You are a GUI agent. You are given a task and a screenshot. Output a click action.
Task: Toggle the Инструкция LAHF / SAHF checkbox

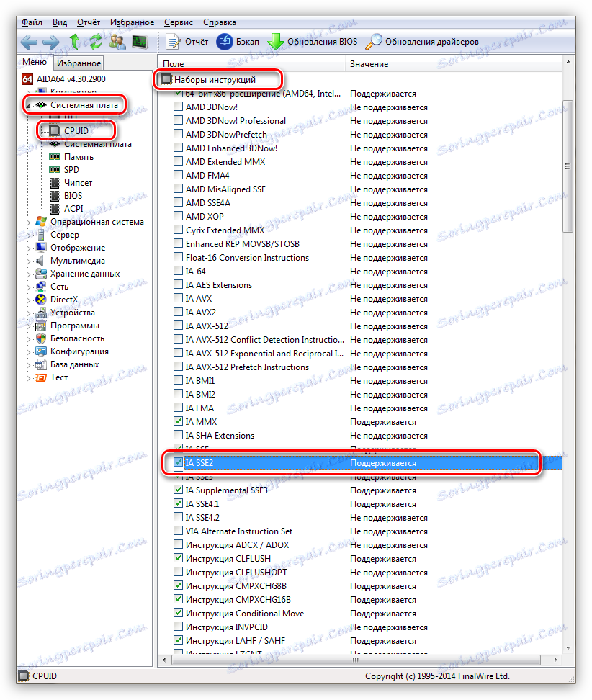(x=178, y=640)
